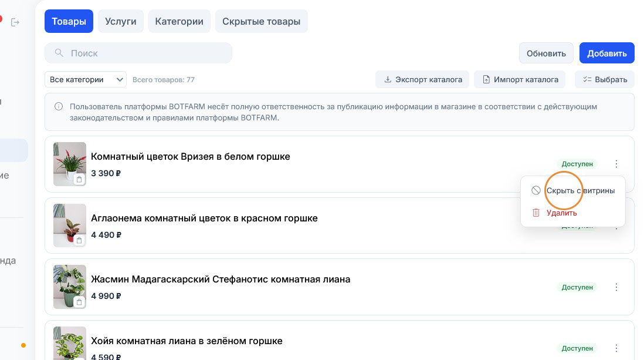Screen dimensions: 644x360
Task: Click the Всего товаров: 77 counter
Action: (164, 80)
